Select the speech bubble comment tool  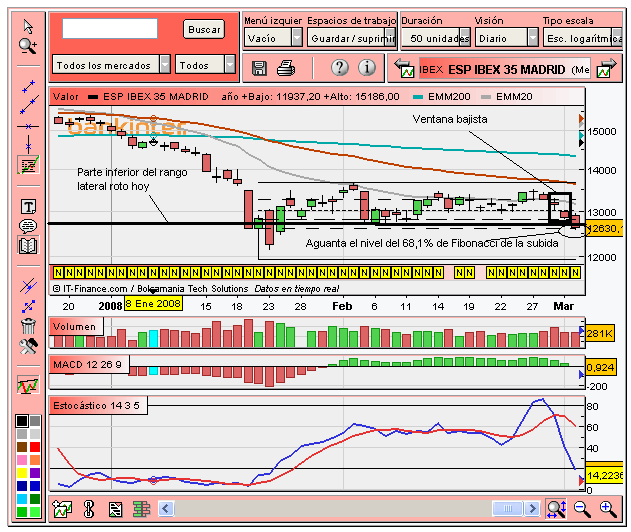pos(28,226)
